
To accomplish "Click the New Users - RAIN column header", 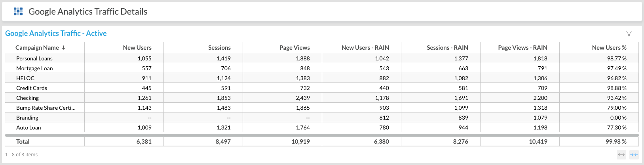I will click(365, 48).
